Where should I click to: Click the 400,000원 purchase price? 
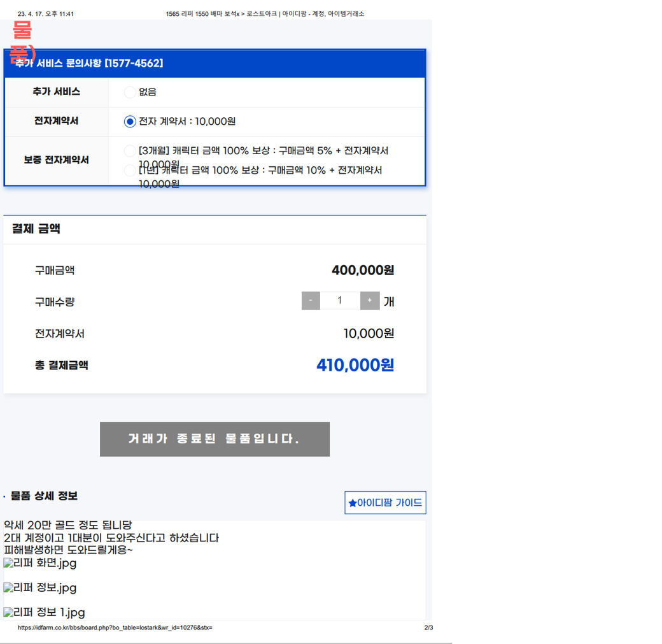(x=363, y=270)
